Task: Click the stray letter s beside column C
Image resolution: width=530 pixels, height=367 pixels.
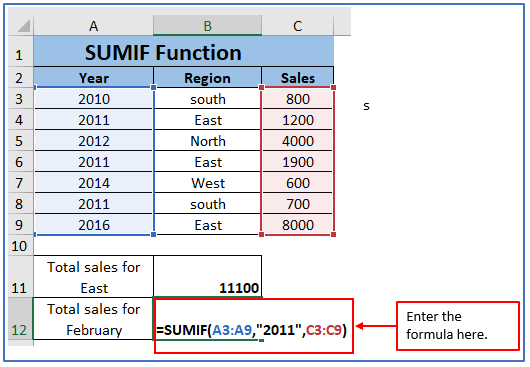Action: [x=366, y=106]
